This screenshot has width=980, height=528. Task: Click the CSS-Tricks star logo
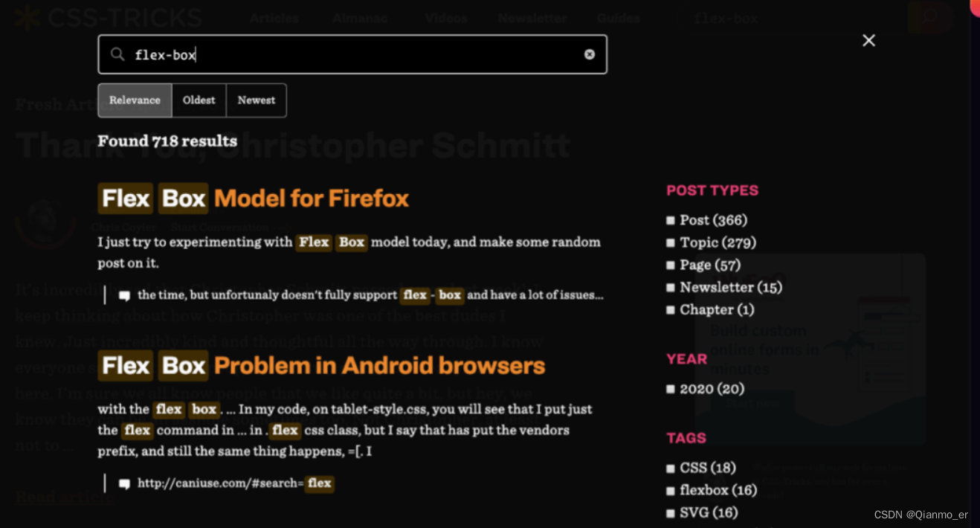click(x=28, y=18)
